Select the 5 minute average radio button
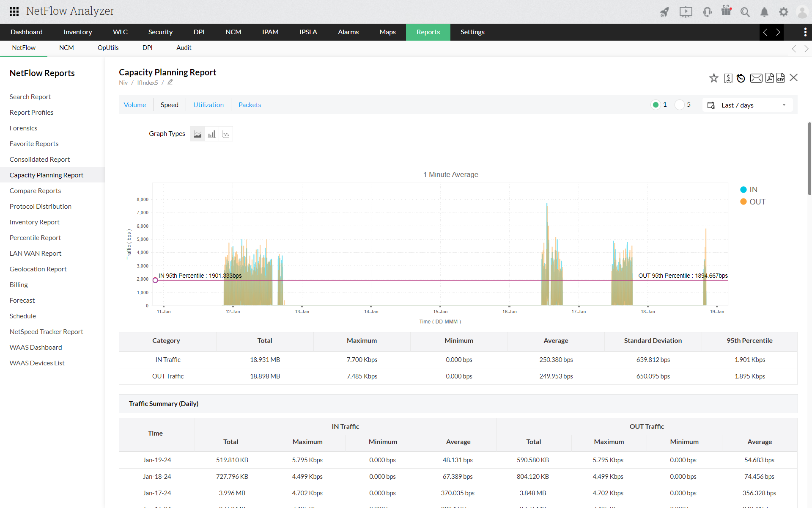812x508 pixels. click(x=679, y=105)
